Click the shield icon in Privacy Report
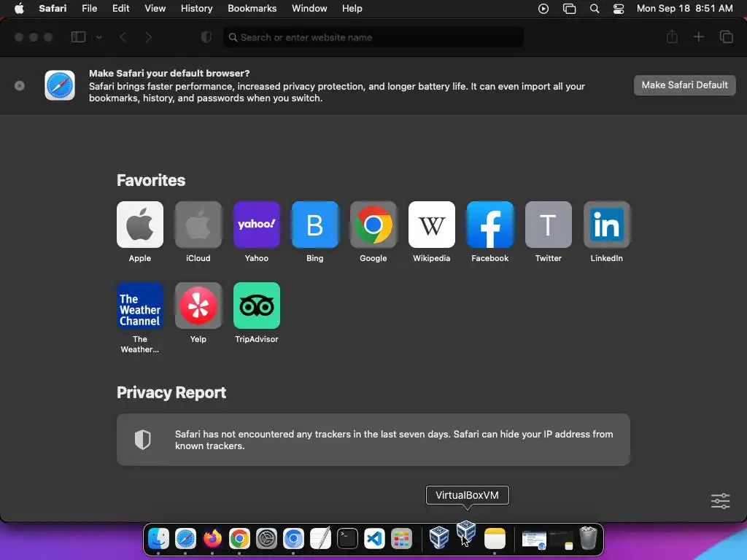747x560 pixels. pos(142,440)
